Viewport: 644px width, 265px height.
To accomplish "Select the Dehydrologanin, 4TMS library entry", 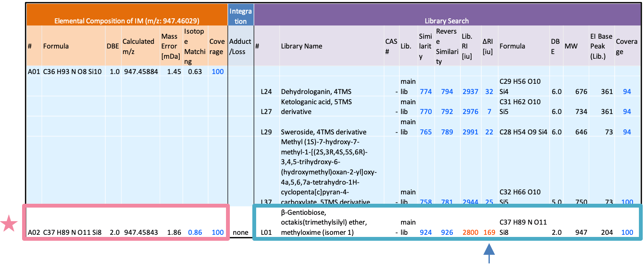I will (x=316, y=91).
